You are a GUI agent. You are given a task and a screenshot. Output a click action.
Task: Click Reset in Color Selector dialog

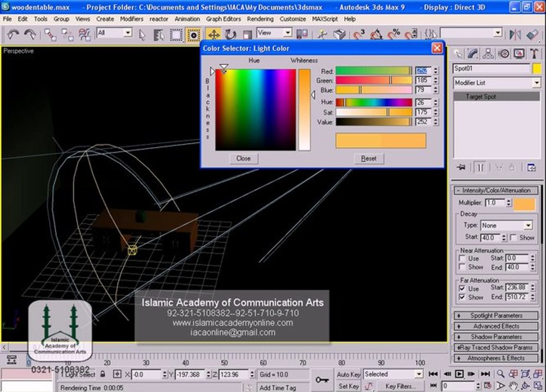(369, 158)
